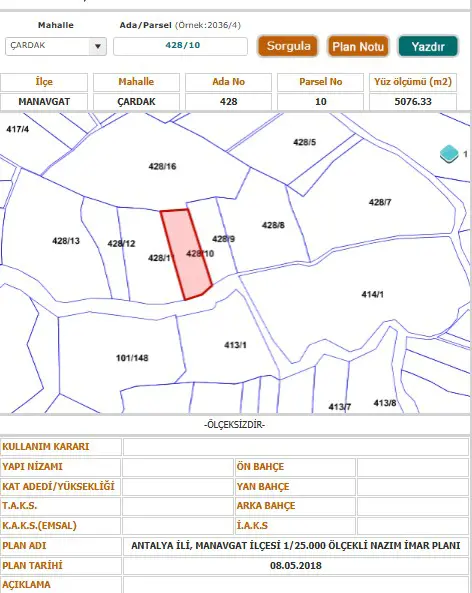Click parcel 428/16 on the map
This screenshot has height=593, width=472.
tap(162, 166)
